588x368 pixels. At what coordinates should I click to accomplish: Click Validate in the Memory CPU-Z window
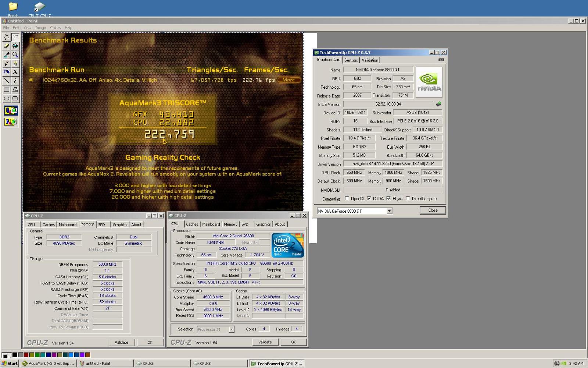pos(121,342)
